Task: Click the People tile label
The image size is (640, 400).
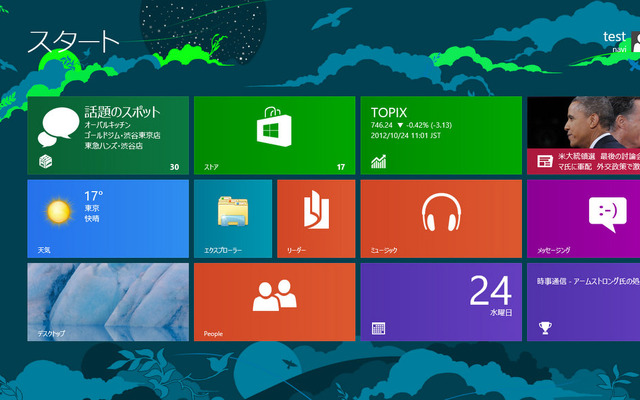Action: pyautogui.click(x=213, y=334)
